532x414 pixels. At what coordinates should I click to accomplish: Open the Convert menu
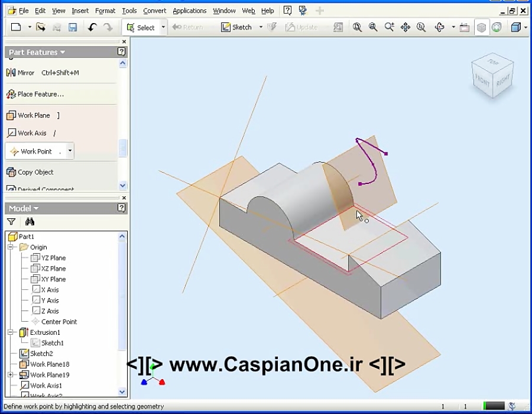point(155,11)
